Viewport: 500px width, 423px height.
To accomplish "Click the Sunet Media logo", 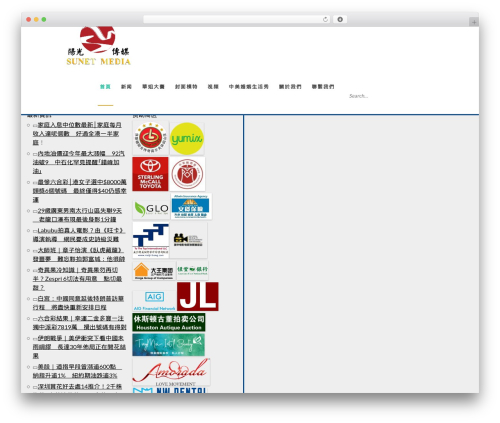I will point(98,46).
